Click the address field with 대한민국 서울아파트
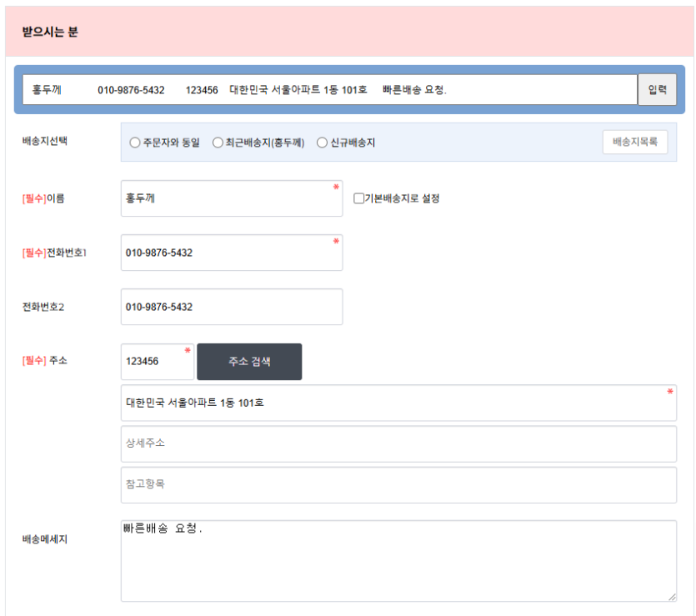Viewport: 696px width, 616px height. [398, 403]
